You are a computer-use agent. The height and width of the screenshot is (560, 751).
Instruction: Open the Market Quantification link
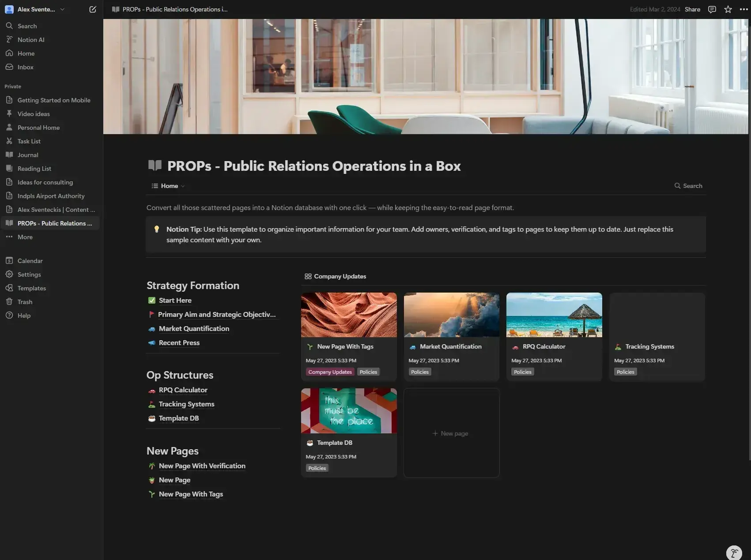click(193, 328)
